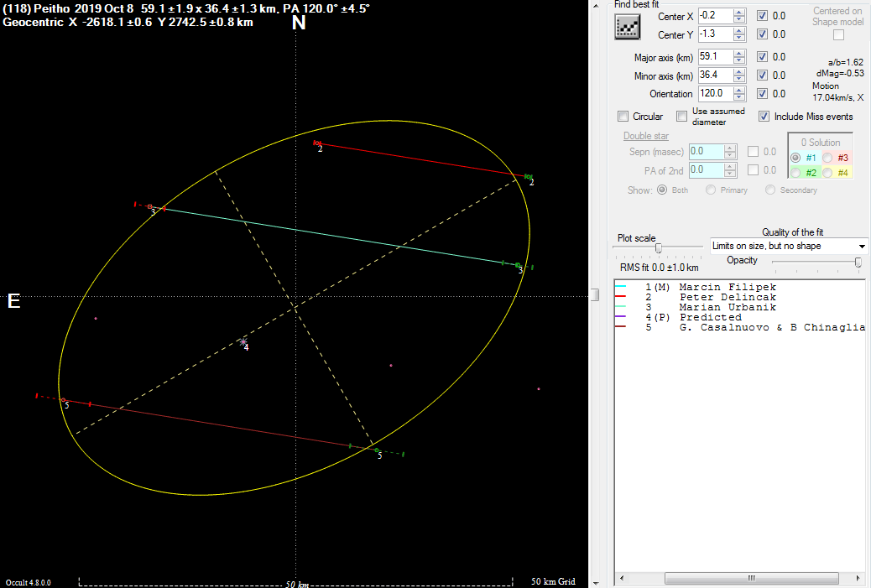The height and width of the screenshot is (588, 871).
Task: Tick the checkbox beside PA of 2nd
Action: (754, 170)
